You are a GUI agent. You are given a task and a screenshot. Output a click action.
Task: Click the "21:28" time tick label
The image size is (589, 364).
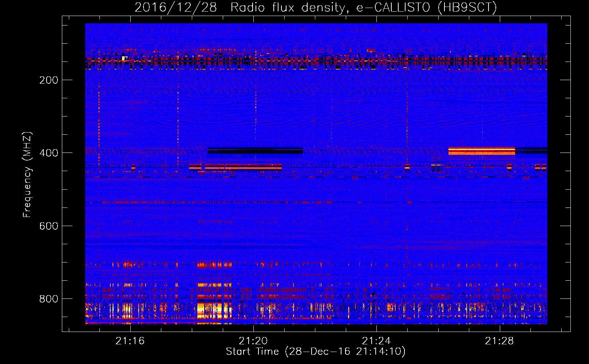tap(499, 341)
